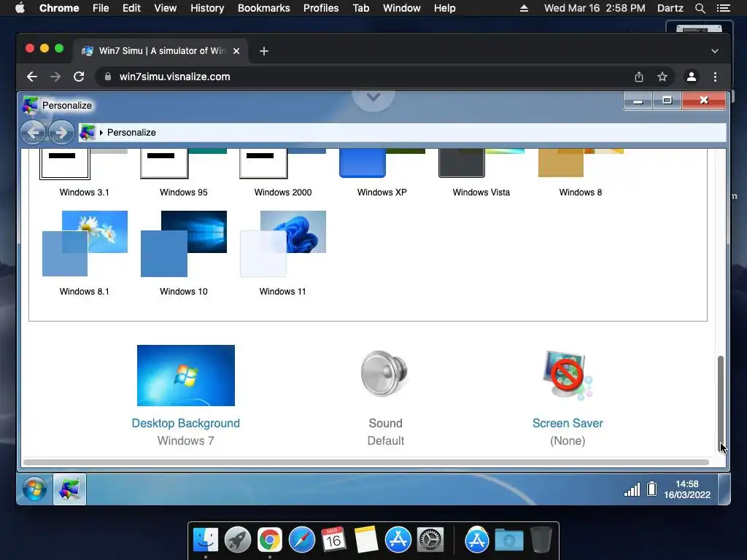Select the Windows 3.1 theme thumbnail
747x560 pixels.
point(84,164)
